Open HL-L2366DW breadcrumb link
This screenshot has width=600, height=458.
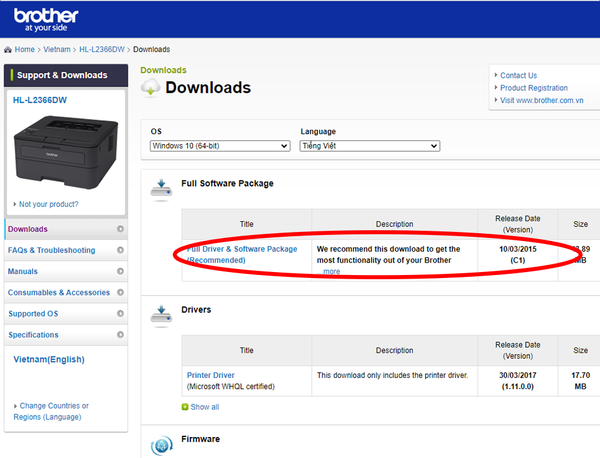(102, 49)
